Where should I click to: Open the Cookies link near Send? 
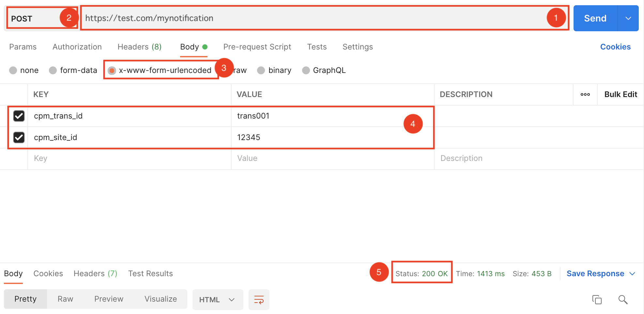point(615,47)
